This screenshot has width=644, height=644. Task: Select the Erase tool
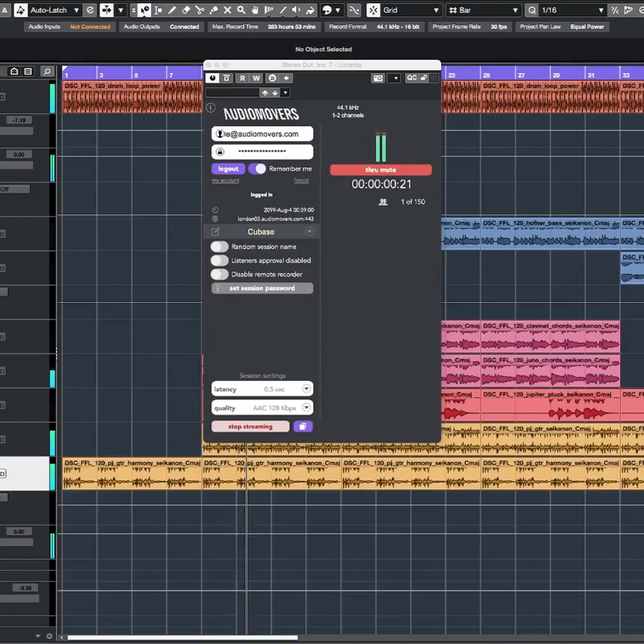pos(186,10)
